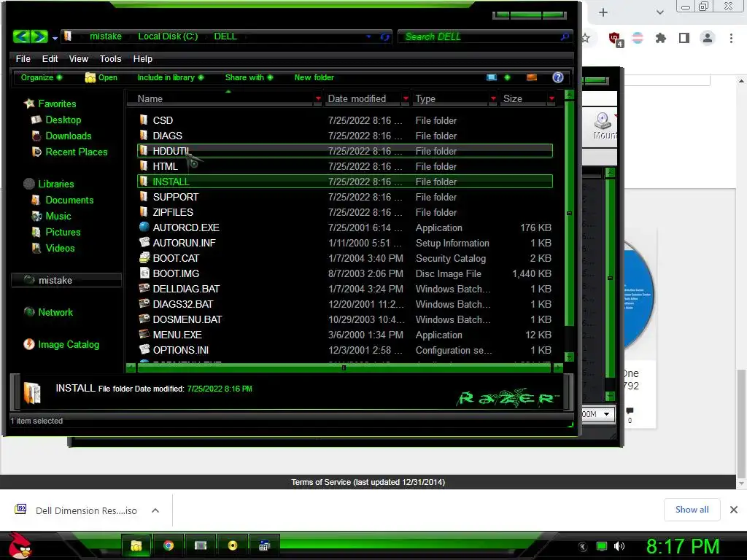This screenshot has width=747, height=560.
Task: Refresh the DELL folder address bar
Action: point(384,36)
